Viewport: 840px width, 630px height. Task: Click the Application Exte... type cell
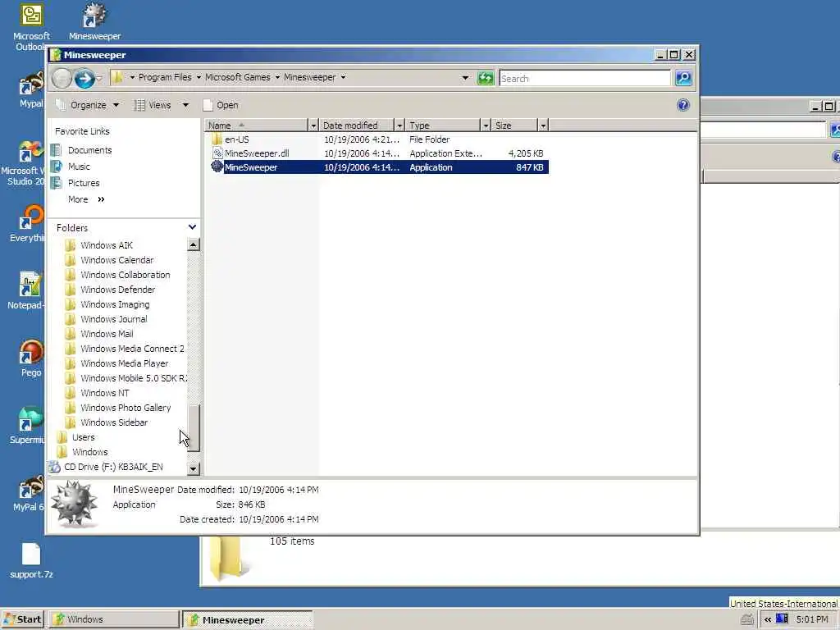pos(445,153)
